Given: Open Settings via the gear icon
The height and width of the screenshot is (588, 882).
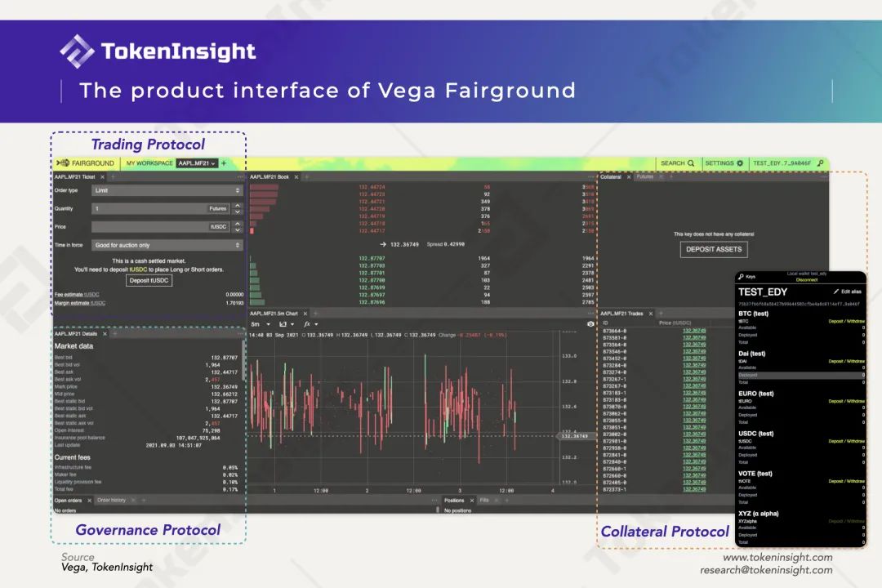Looking at the screenshot, I should [x=740, y=163].
